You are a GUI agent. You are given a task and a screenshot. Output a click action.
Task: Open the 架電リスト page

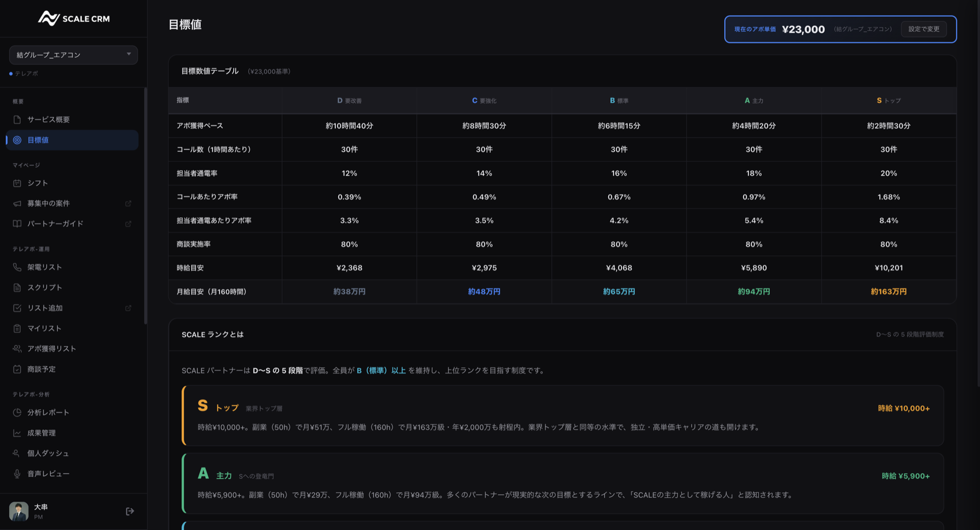click(72, 267)
